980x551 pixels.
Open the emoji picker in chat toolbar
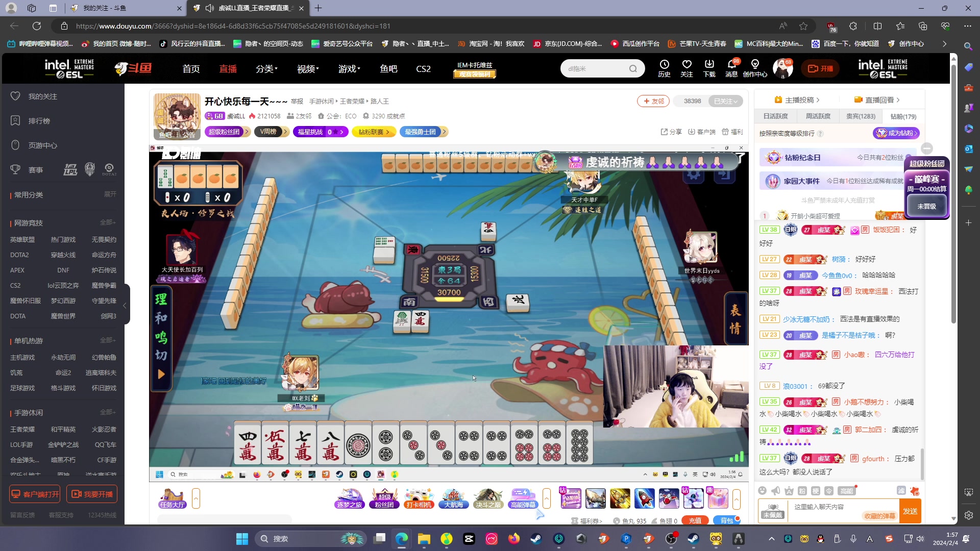pyautogui.click(x=762, y=491)
